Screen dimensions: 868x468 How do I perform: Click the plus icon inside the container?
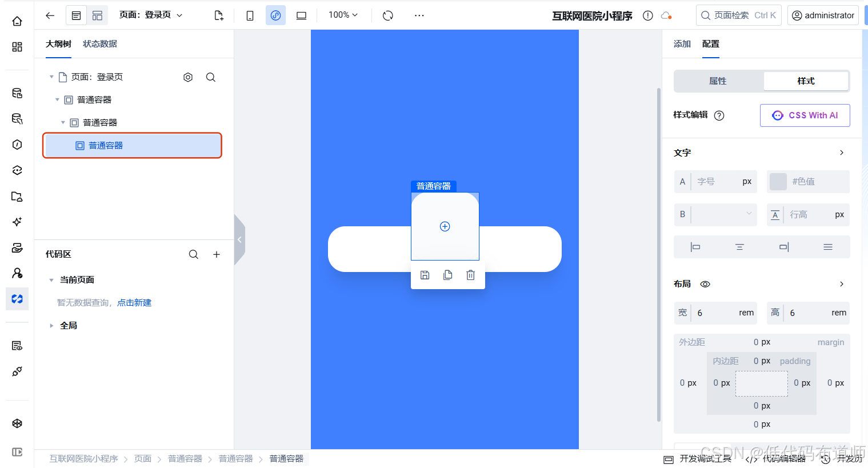(445, 226)
